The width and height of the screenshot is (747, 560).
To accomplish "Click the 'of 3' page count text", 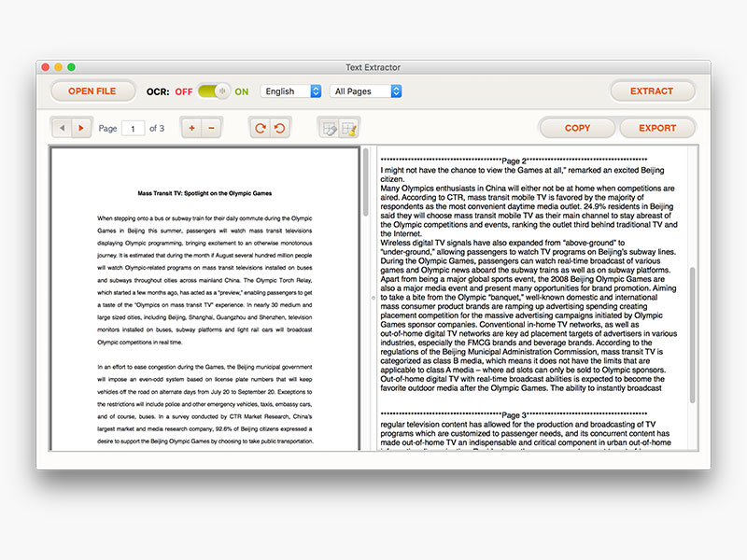I will coord(157,128).
